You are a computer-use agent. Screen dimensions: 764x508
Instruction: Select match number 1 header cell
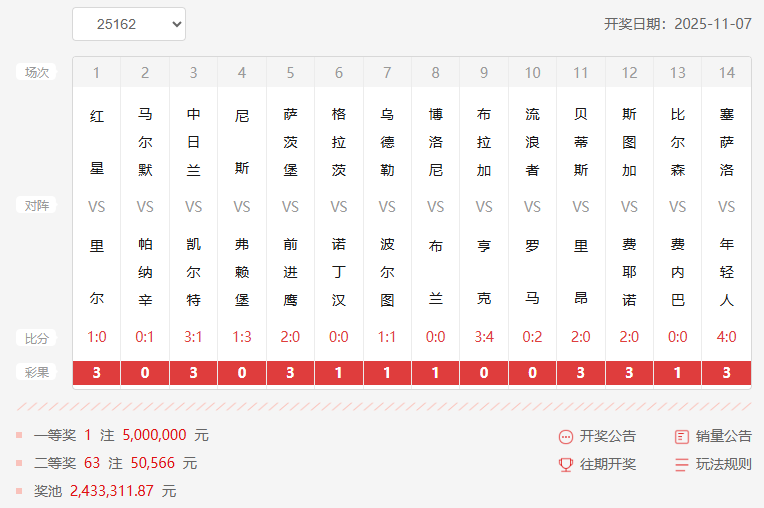(x=96, y=73)
